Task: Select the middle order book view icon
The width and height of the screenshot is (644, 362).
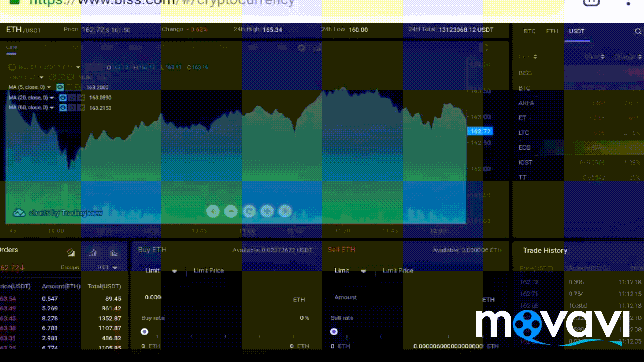Action: [x=93, y=253]
